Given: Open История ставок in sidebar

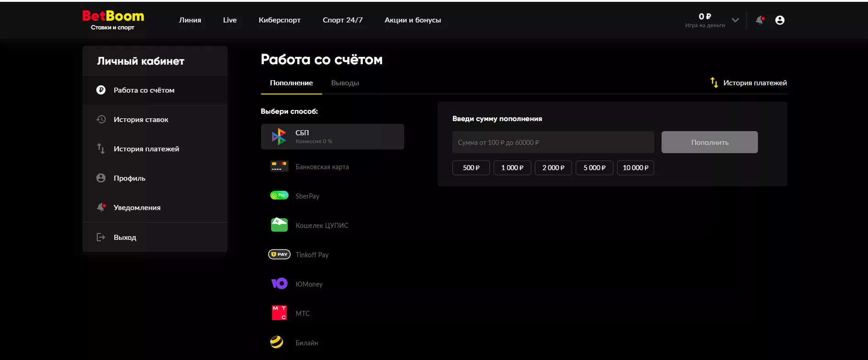Looking at the screenshot, I should pos(155,119).
